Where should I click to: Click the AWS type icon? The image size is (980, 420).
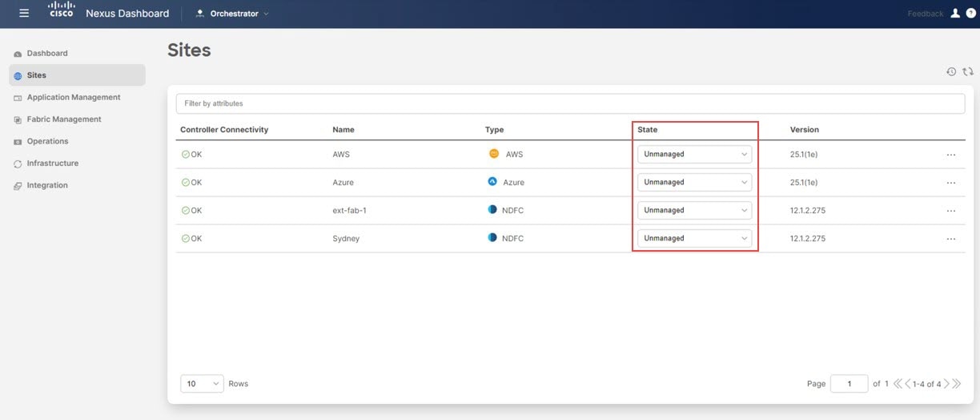pyautogui.click(x=493, y=154)
